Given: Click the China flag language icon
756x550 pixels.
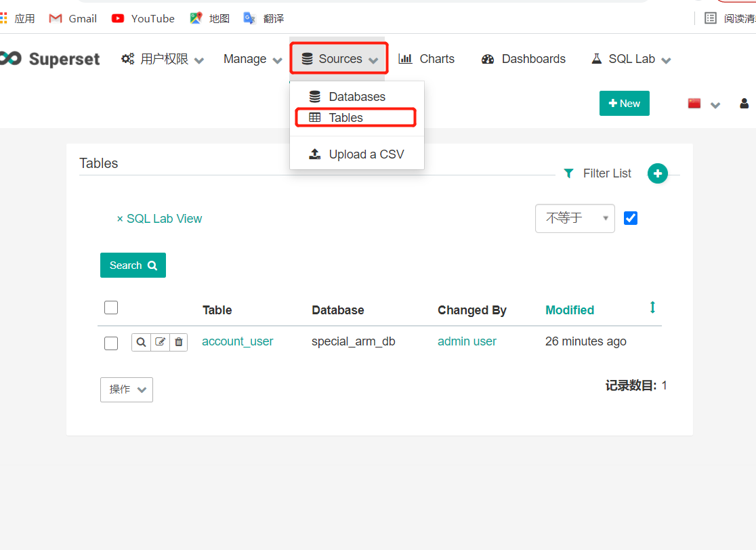Looking at the screenshot, I should 694,103.
